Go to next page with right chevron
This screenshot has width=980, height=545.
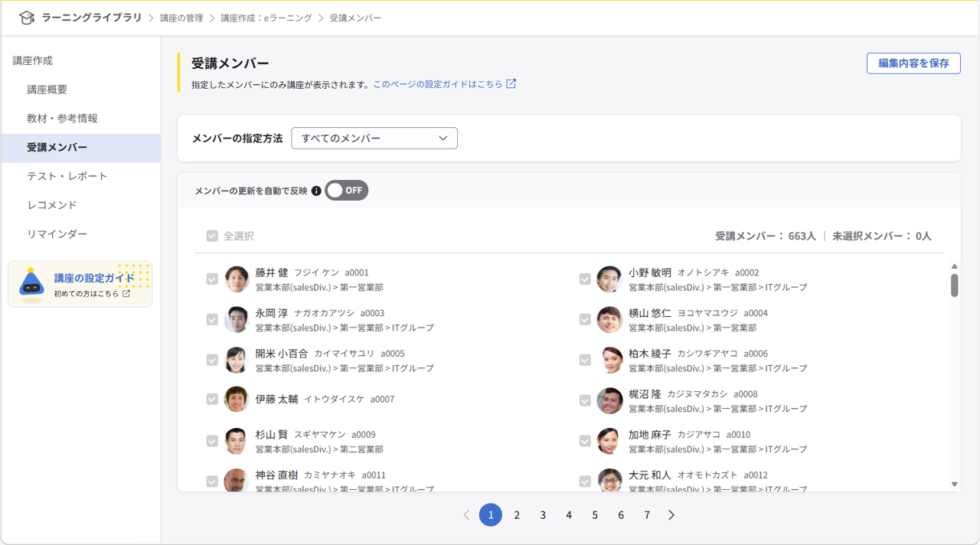(x=671, y=515)
